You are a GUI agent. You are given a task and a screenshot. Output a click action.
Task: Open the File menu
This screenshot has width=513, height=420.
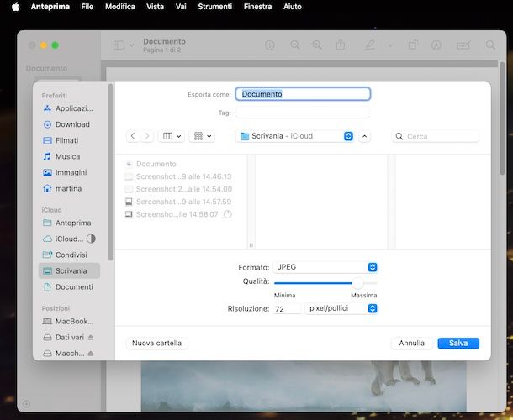coord(87,7)
